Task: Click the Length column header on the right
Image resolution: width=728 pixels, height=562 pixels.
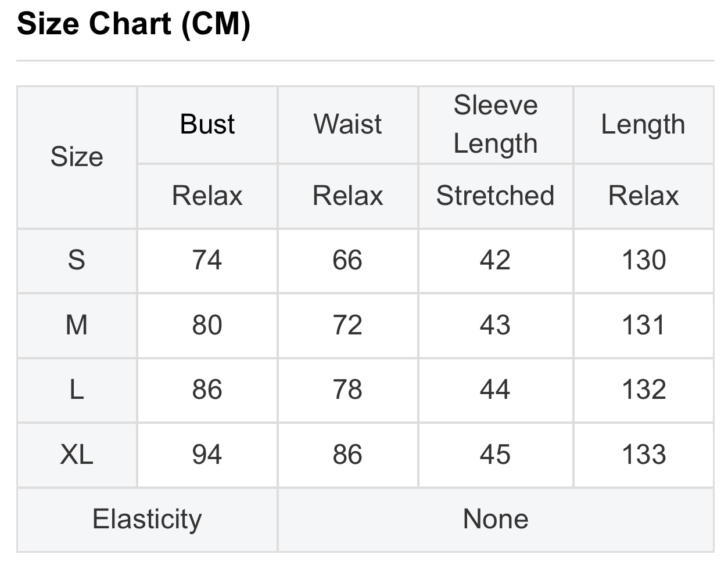Action: [x=643, y=124]
